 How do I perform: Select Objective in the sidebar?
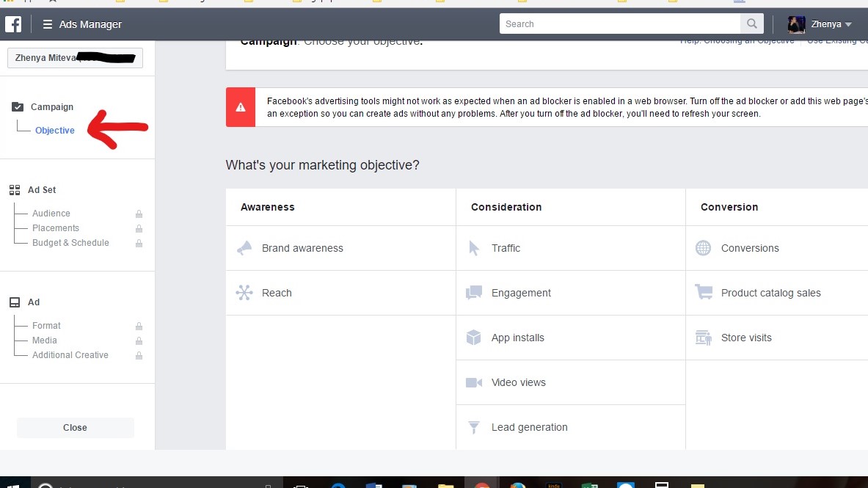click(x=55, y=130)
